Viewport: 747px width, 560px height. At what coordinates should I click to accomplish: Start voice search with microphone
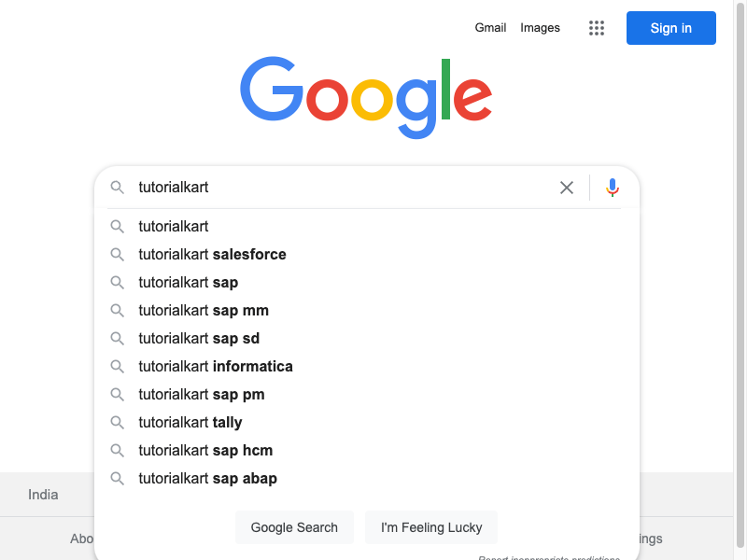pyautogui.click(x=613, y=188)
